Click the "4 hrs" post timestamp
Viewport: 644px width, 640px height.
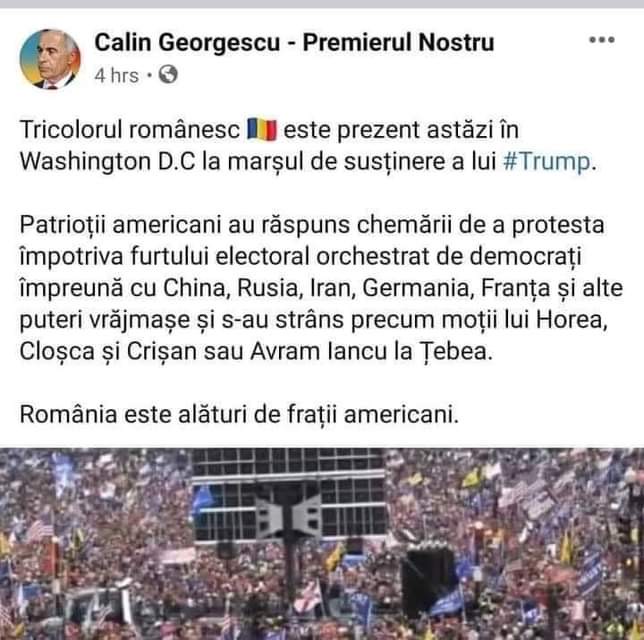click(x=116, y=75)
